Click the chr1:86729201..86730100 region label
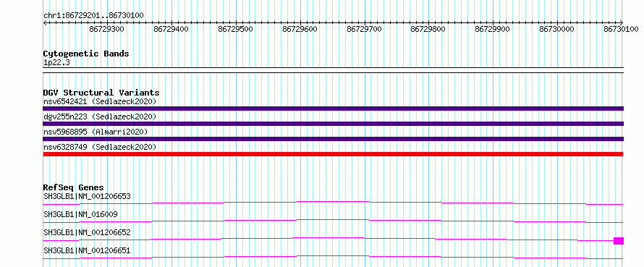Screen dimensions: 644x267 click(93, 16)
